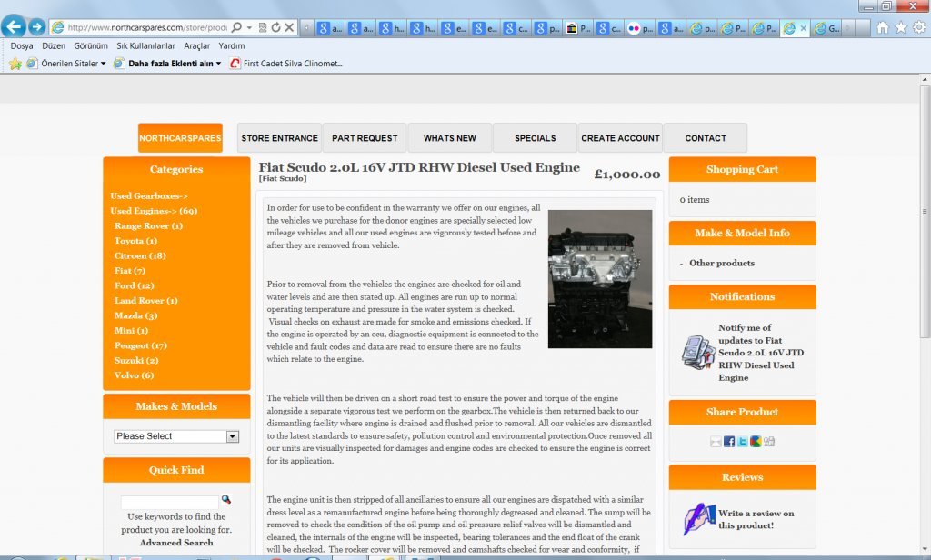
Task: Click the Add to Favorites Bar star icon
Action: (x=15, y=64)
